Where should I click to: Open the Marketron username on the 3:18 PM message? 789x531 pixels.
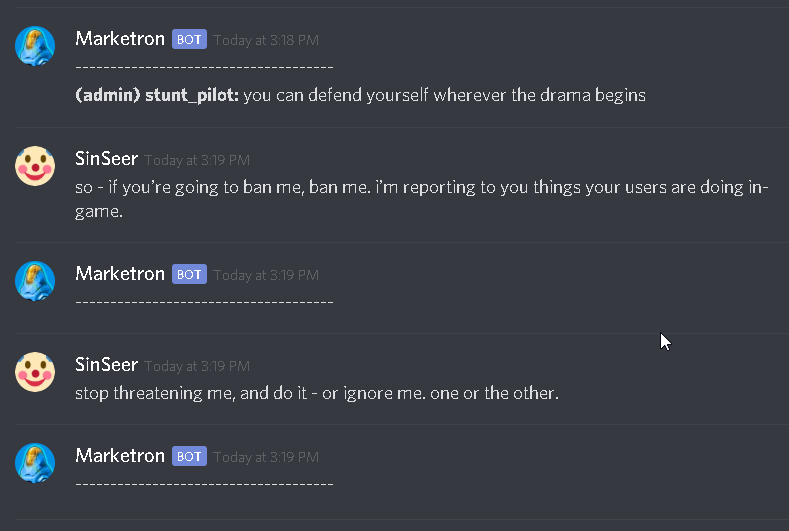(120, 39)
